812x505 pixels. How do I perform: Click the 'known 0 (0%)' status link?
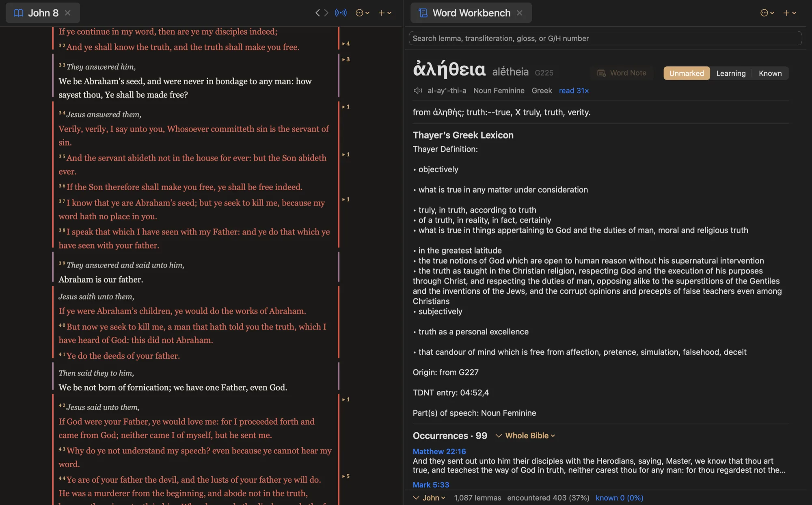619,498
